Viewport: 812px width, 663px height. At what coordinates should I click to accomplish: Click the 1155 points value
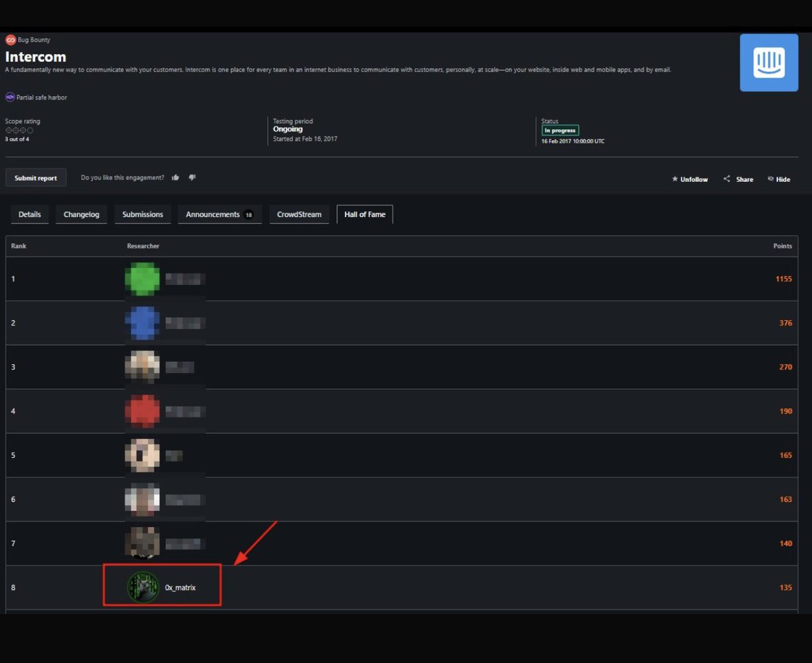pos(784,279)
